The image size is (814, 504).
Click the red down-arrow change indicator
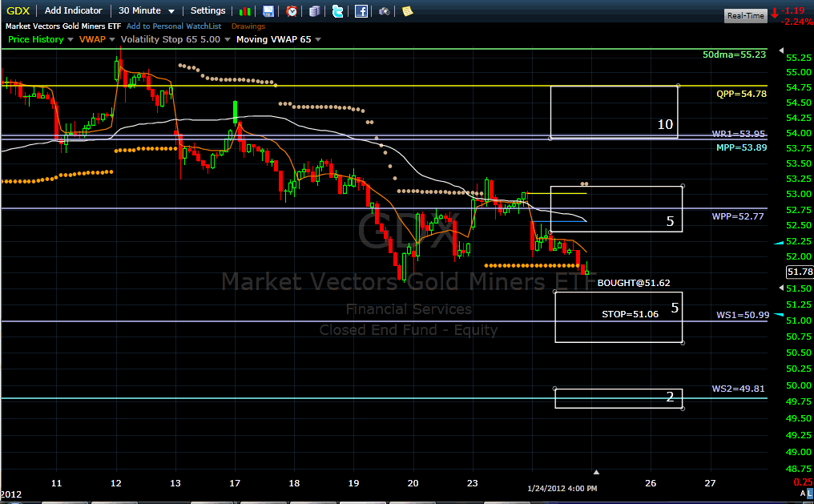[x=775, y=14]
